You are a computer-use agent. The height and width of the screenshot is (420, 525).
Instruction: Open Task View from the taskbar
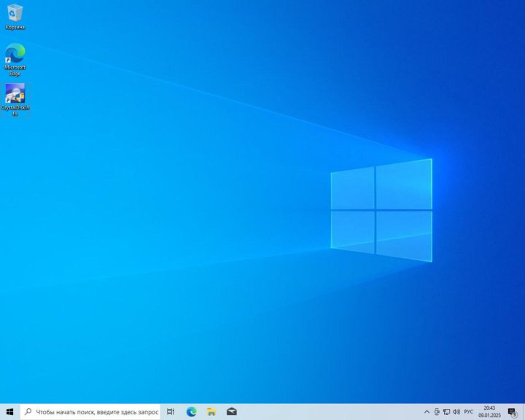coord(170,412)
